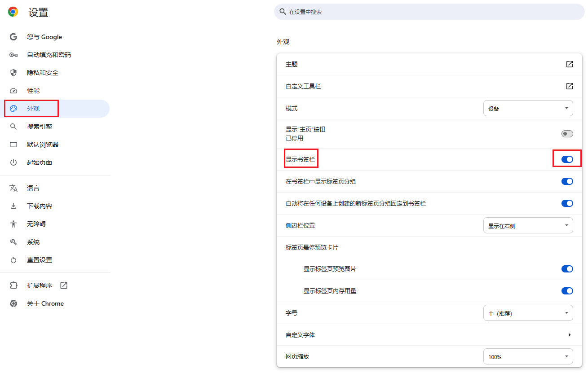
Task: Turn off 在书签栏中显示标签页分组
Action: (x=567, y=181)
